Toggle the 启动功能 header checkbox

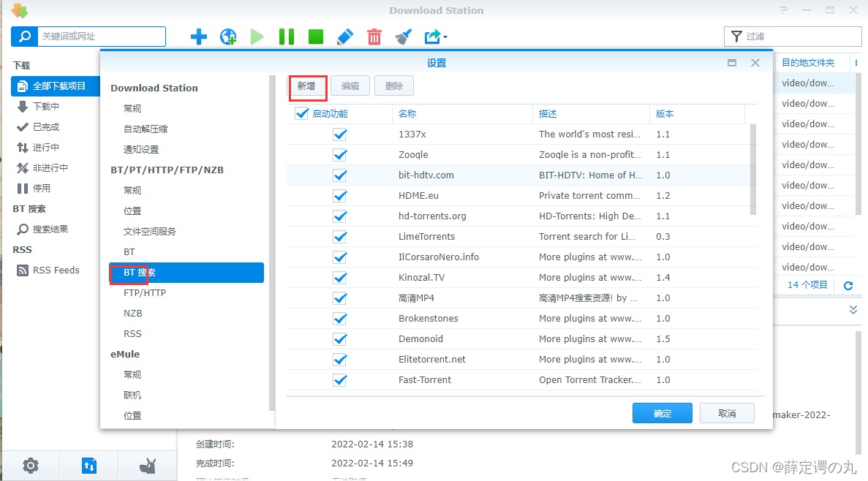click(302, 113)
